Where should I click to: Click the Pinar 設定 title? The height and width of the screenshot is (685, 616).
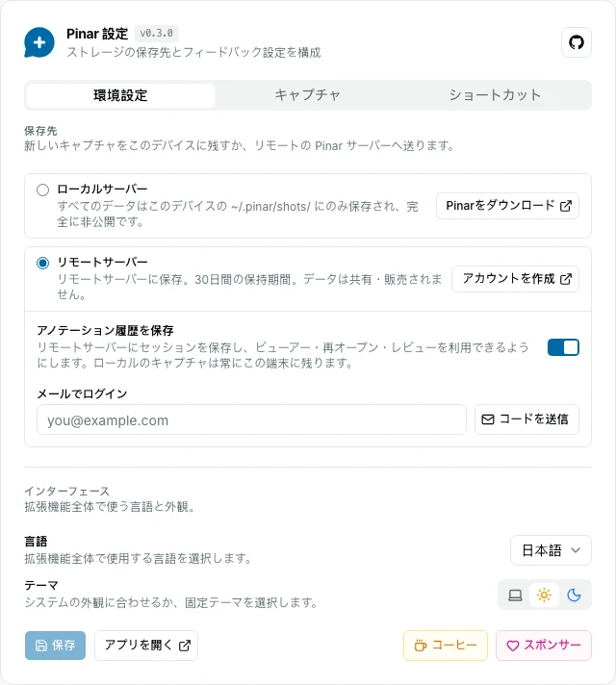tap(97, 34)
